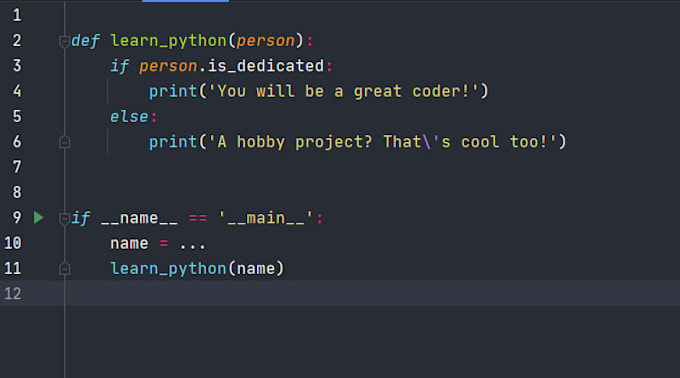
Task: Click the if keyword on line 3
Action: (120, 66)
